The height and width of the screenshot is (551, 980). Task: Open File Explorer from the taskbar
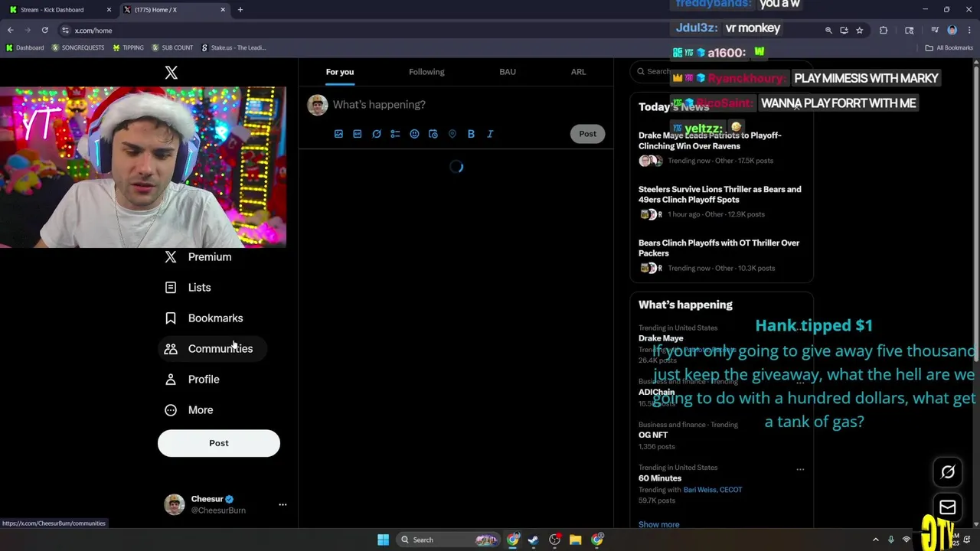(x=575, y=540)
